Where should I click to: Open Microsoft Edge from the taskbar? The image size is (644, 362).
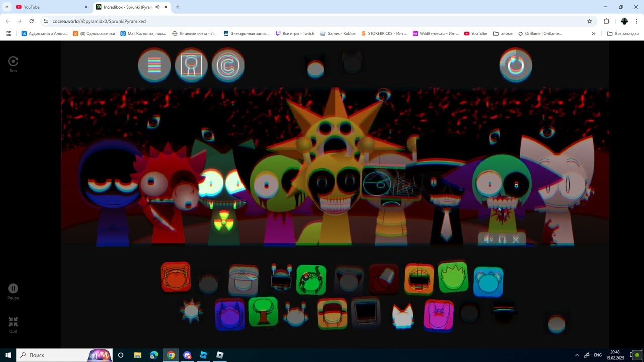point(154,355)
